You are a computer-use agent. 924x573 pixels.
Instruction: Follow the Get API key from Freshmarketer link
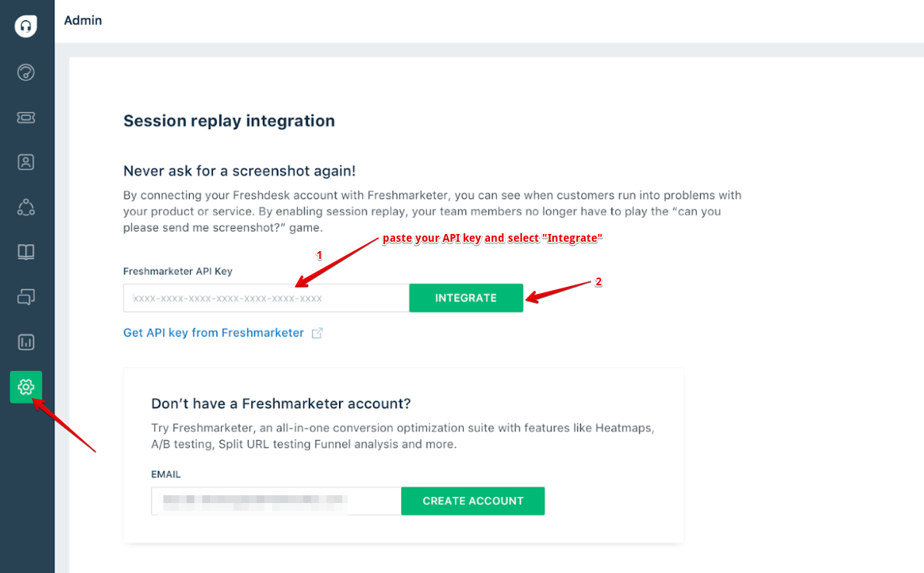coord(213,333)
